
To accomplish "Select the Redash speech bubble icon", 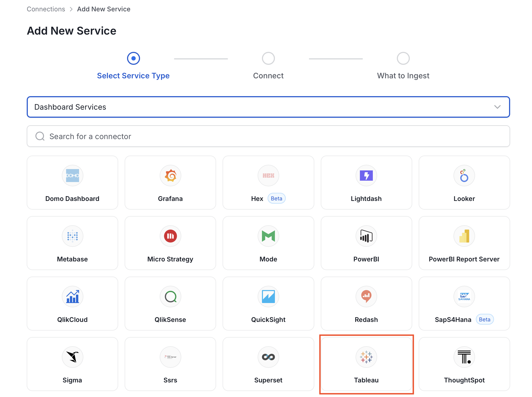I will [x=366, y=297].
